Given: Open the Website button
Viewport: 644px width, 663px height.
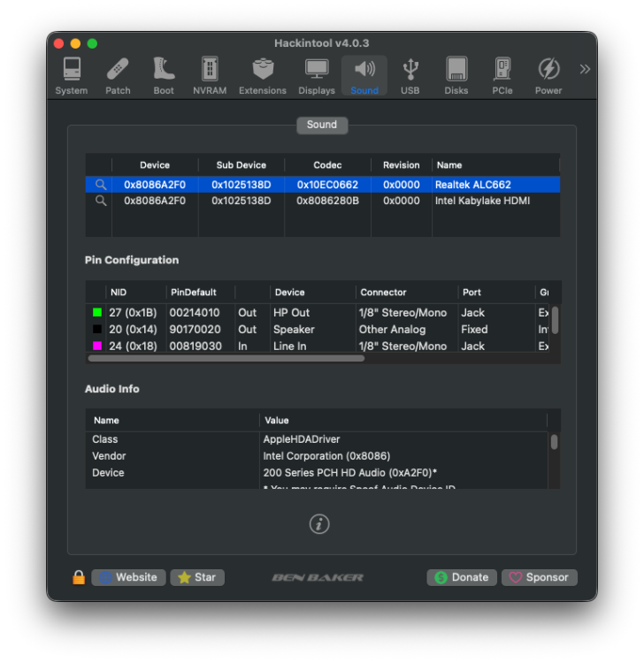Looking at the screenshot, I should tap(128, 577).
